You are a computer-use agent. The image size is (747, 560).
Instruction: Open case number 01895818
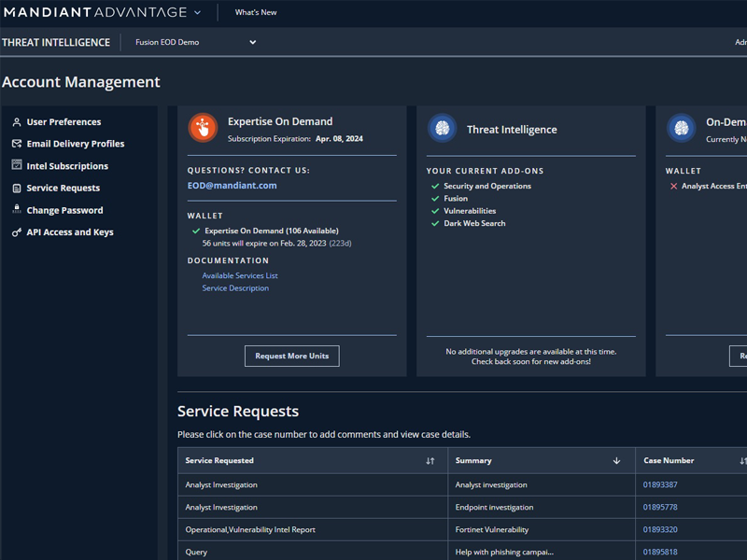660,552
